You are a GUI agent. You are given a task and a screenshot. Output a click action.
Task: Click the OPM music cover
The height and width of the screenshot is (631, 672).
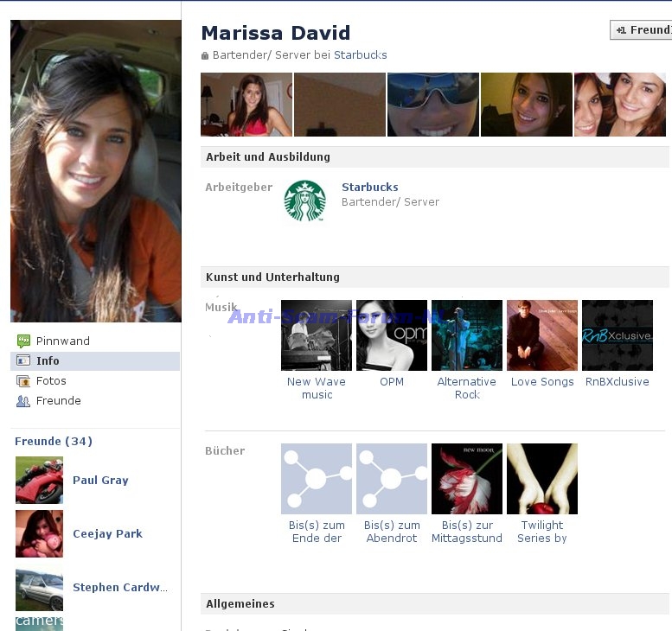pyautogui.click(x=391, y=335)
